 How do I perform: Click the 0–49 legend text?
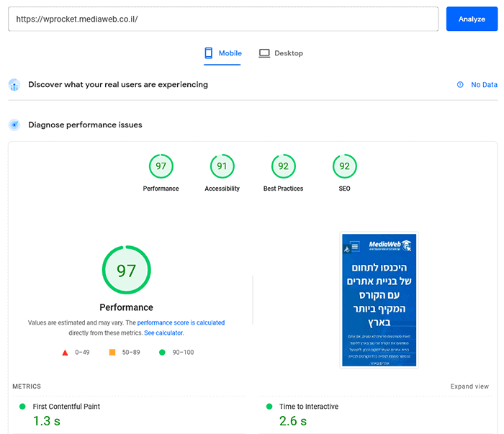tap(82, 353)
